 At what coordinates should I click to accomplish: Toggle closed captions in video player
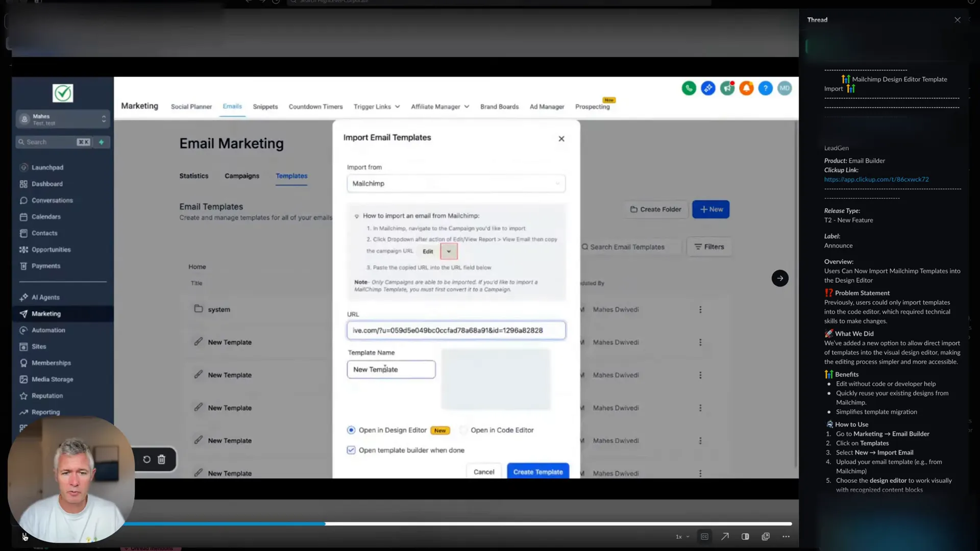pyautogui.click(x=704, y=536)
